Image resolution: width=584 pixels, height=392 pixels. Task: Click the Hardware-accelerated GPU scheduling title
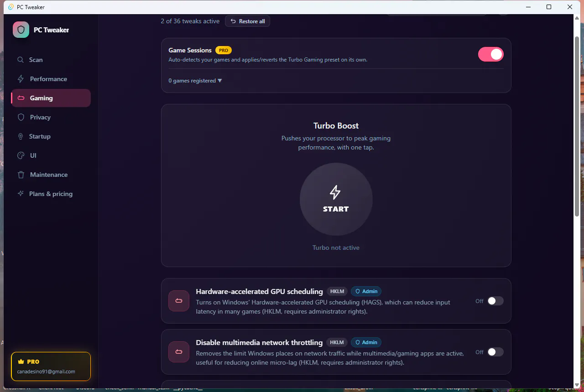(259, 291)
